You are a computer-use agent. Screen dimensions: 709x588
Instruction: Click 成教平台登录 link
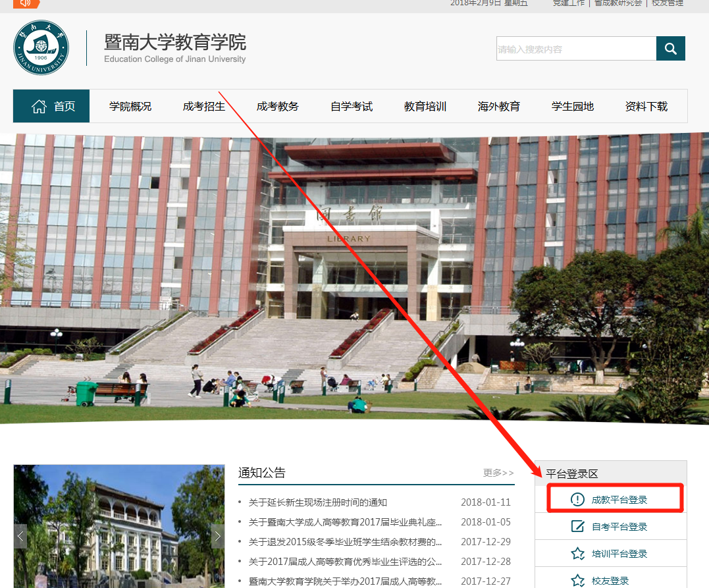point(619,500)
